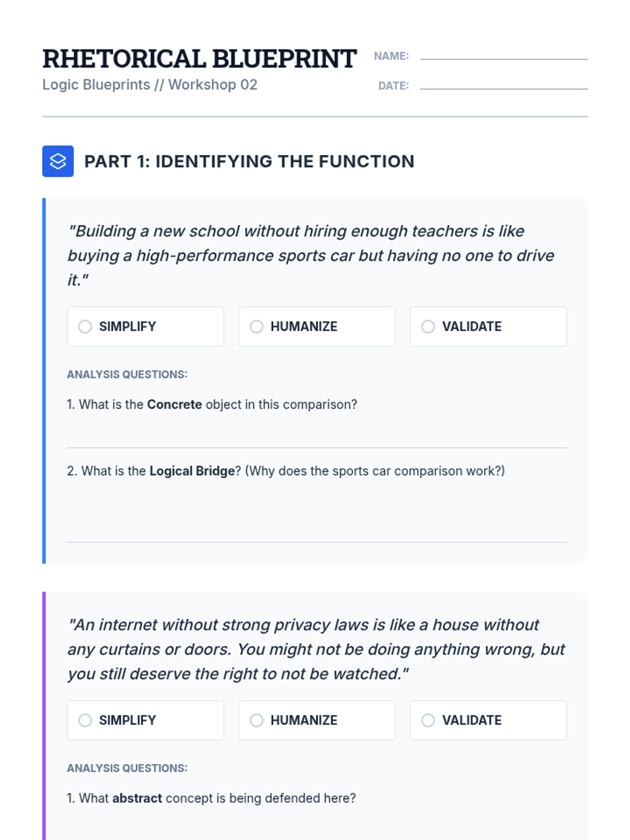Click the bold Logical Bridge phrase

(192, 471)
